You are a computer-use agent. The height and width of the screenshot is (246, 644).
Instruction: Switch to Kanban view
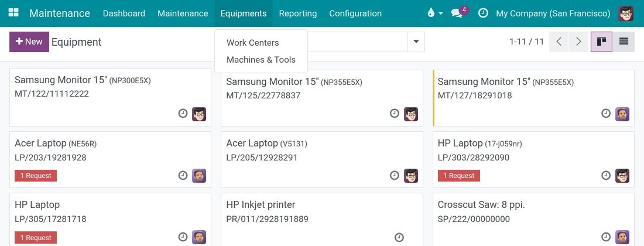pyautogui.click(x=602, y=42)
